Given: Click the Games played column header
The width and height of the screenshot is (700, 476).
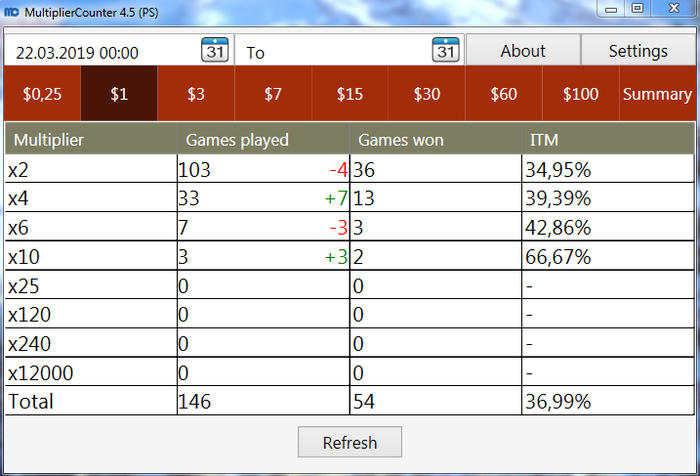Looking at the screenshot, I should 263,139.
